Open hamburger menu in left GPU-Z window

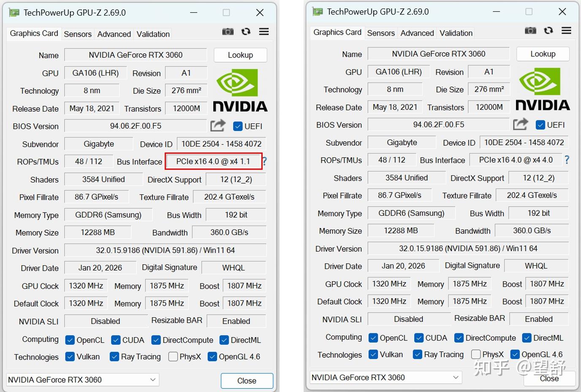(x=264, y=32)
